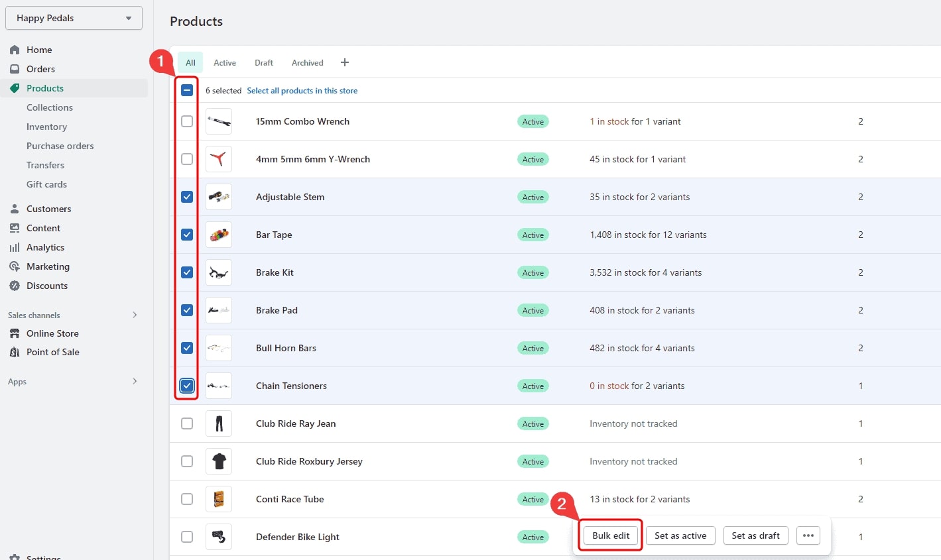The image size is (941, 560).
Task: Click Select all products in this store
Action: click(x=302, y=91)
